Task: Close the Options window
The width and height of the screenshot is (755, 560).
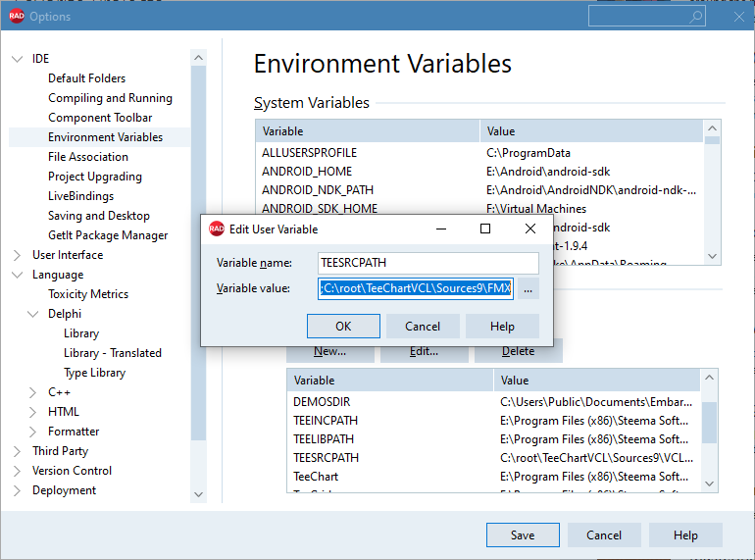Action: [739, 17]
